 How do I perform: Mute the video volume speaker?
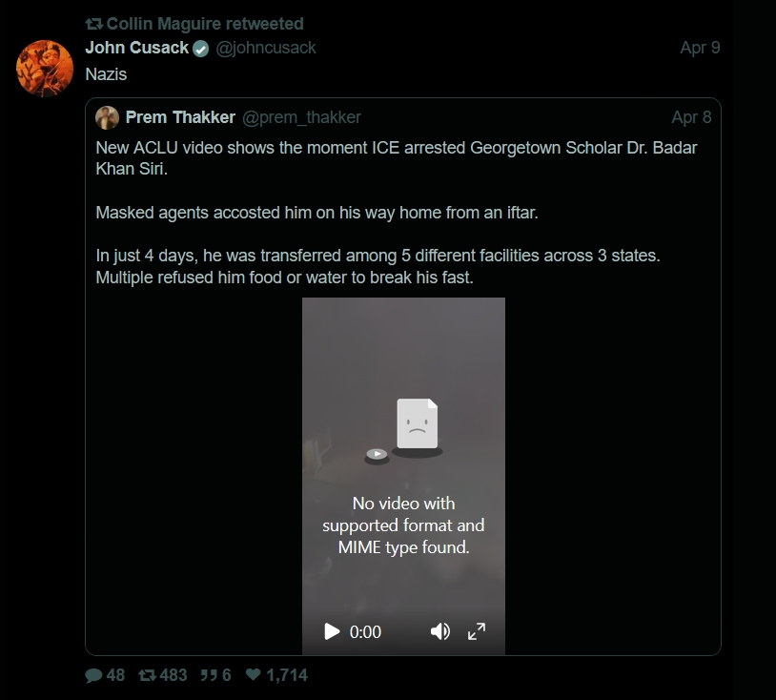[439, 631]
